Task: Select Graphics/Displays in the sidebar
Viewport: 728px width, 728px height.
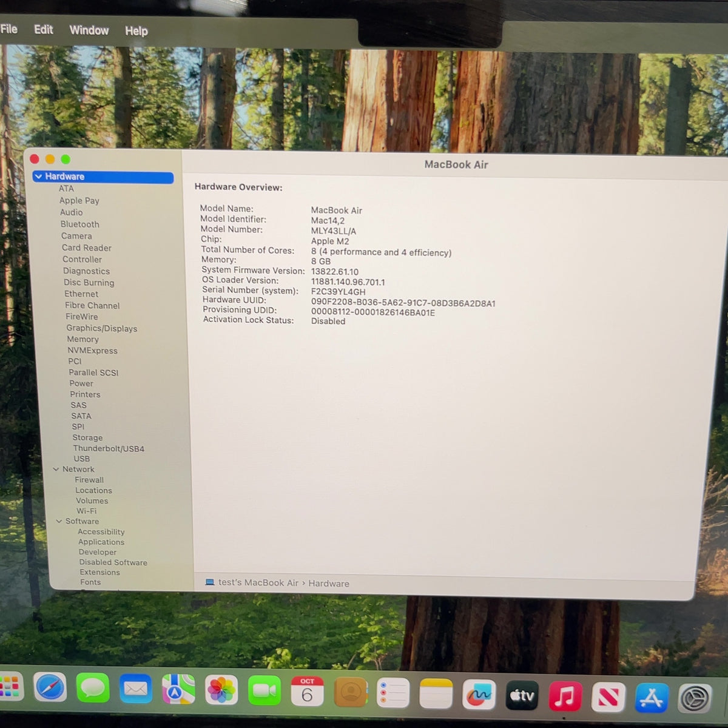Action: click(102, 328)
